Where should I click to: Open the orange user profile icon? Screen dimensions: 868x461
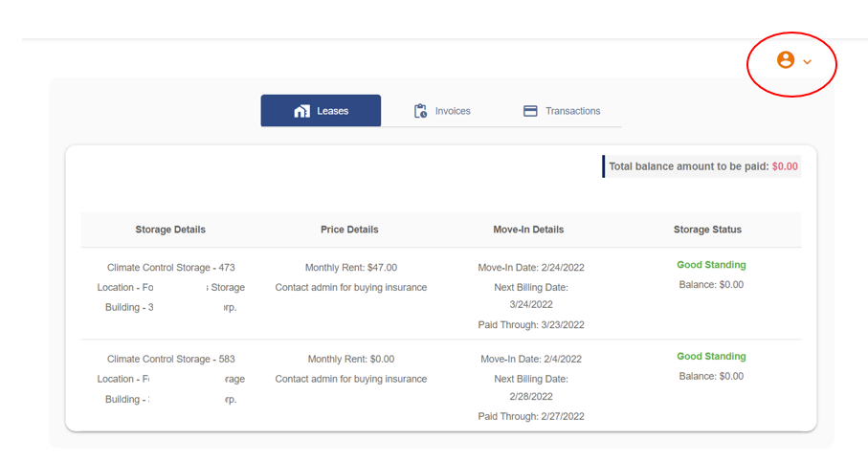point(785,59)
